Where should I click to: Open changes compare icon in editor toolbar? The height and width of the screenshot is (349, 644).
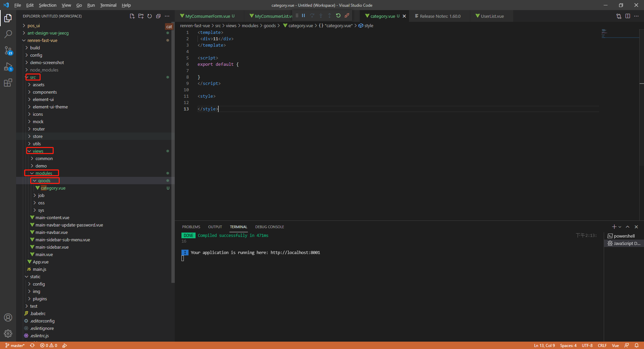619,16
